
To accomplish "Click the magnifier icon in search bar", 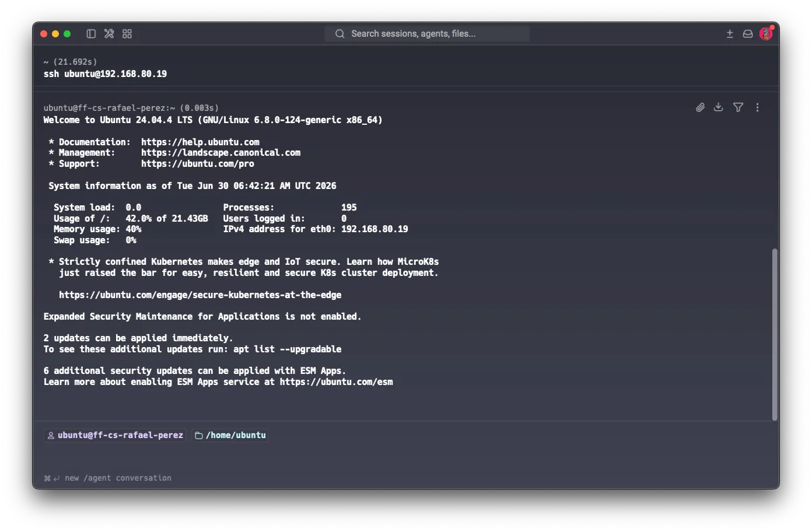I will [340, 34].
